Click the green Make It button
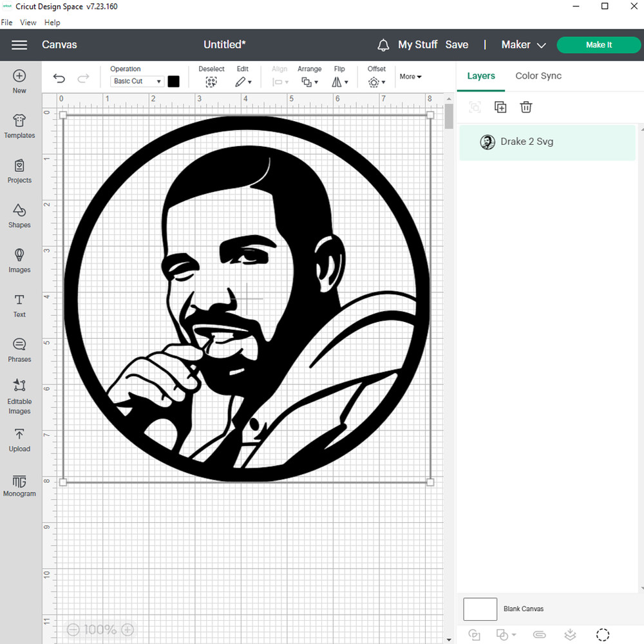Viewport: 644px width, 644px height. [x=598, y=45]
